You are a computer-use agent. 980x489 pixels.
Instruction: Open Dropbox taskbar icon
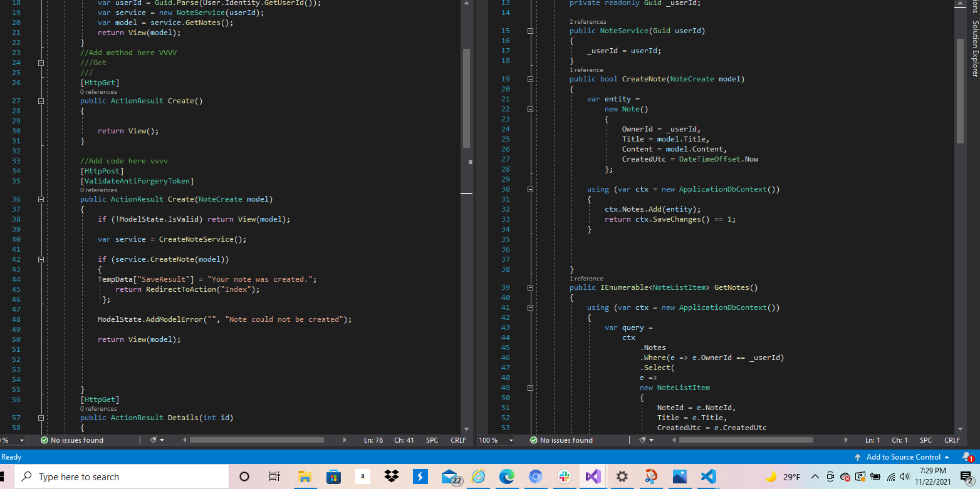coord(392,476)
